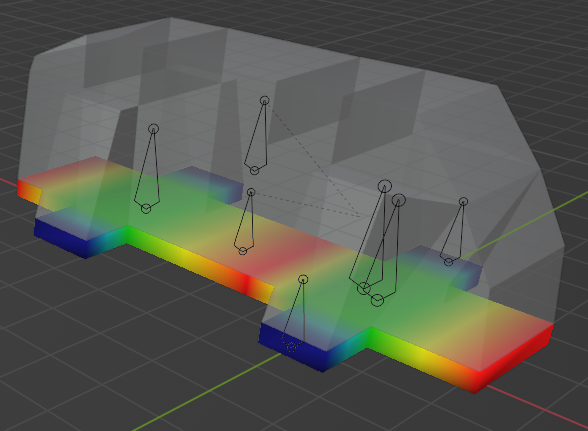
Task: Select the dark blue front face near center
Action: pyautogui.click(x=292, y=347)
